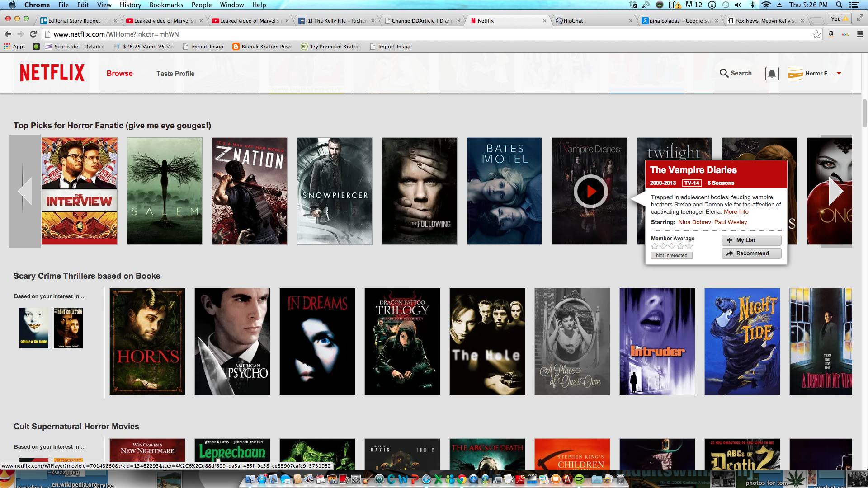The width and height of the screenshot is (868, 488).
Task: Click the Search magnifying glass
Action: point(724,73)
